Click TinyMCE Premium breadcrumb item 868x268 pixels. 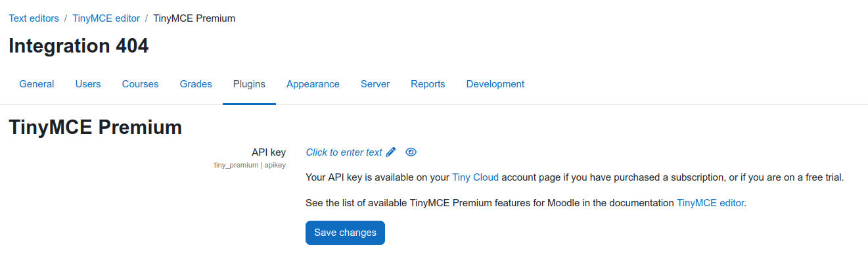pos(194,18)
